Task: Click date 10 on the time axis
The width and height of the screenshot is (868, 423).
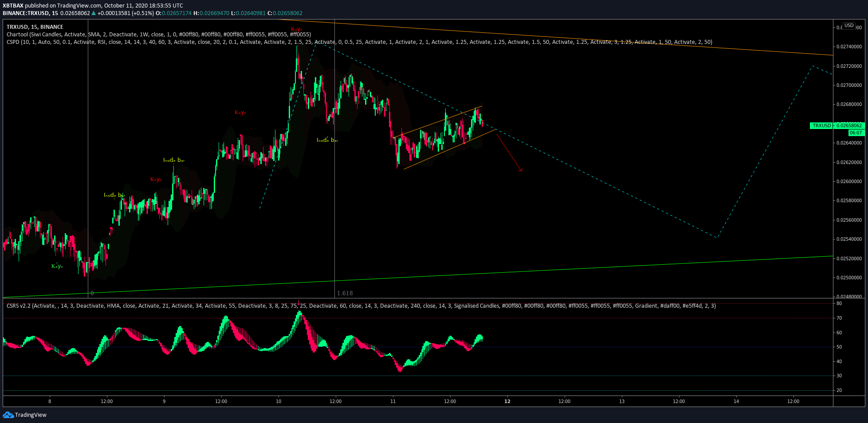Action: [x=279, y=401]
